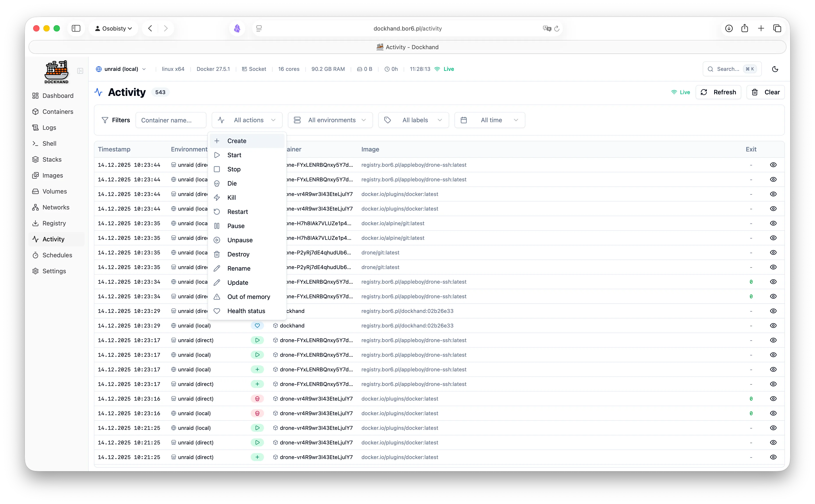View details of the dockhand container event
Image resolution: width=815 pixels, height=504 pixels.
click(774, 325)
